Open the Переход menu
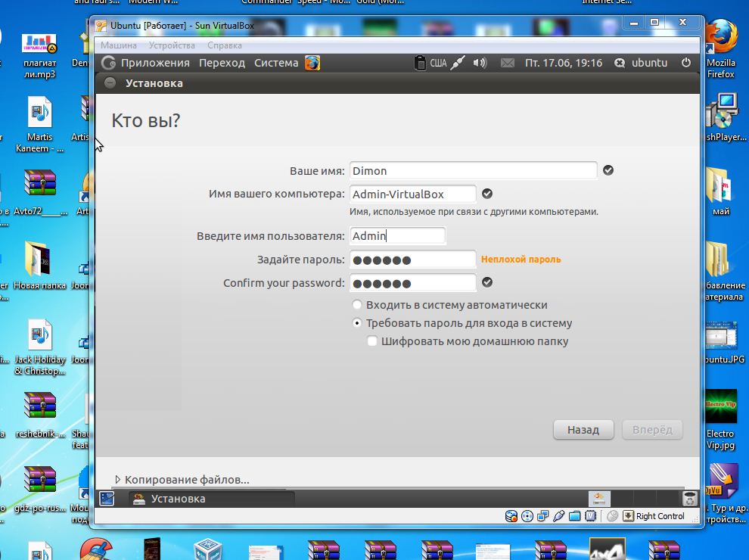 (222, 63)
